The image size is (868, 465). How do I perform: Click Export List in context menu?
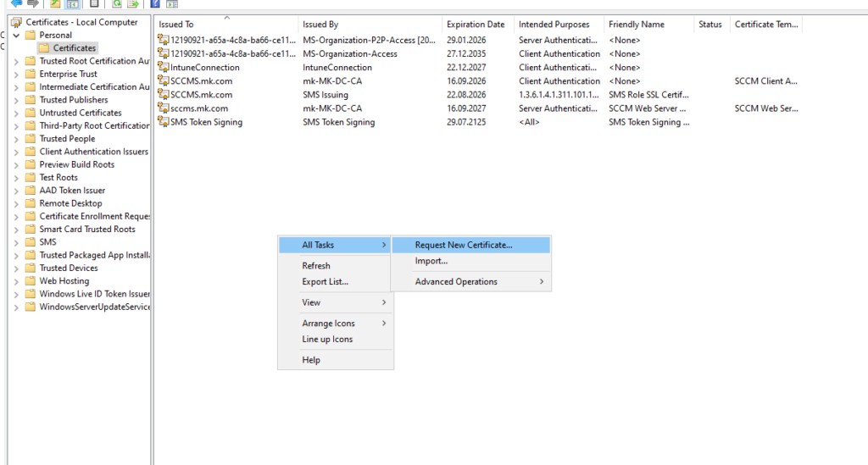coord(325,282)
